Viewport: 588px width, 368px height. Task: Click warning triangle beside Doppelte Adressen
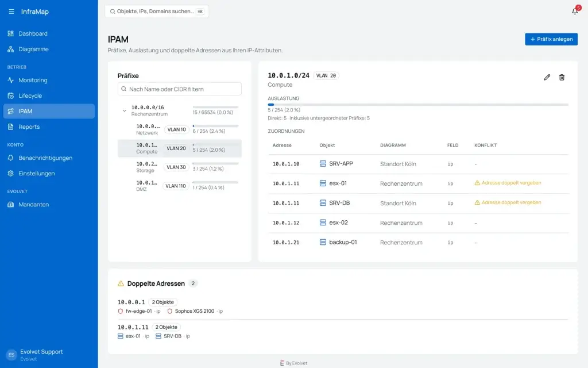pos(121,283)
